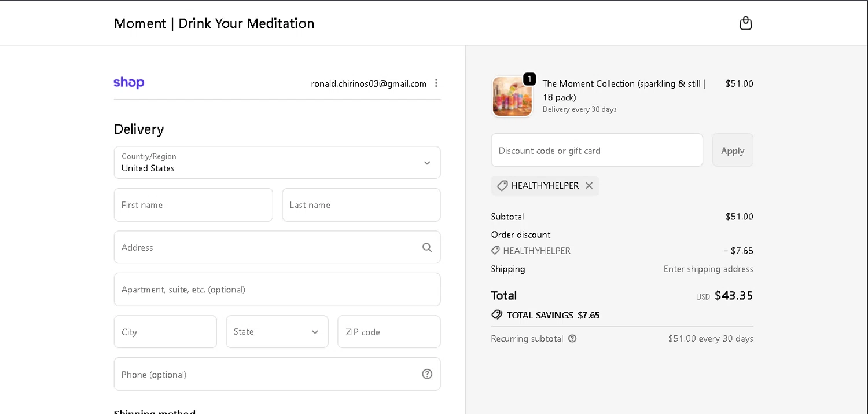Click the product quantity badge

[x=529, y=79]
